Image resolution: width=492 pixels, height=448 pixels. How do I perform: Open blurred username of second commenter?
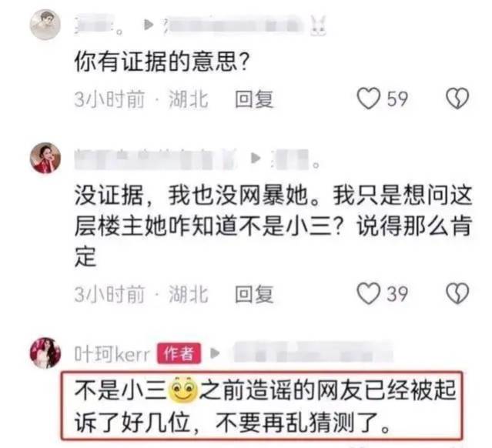click(156, 159)
